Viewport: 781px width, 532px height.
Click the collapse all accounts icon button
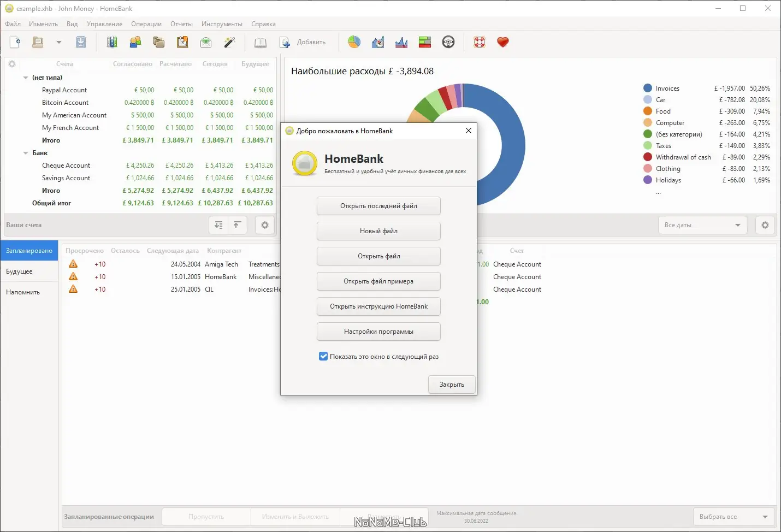point(237,225)
